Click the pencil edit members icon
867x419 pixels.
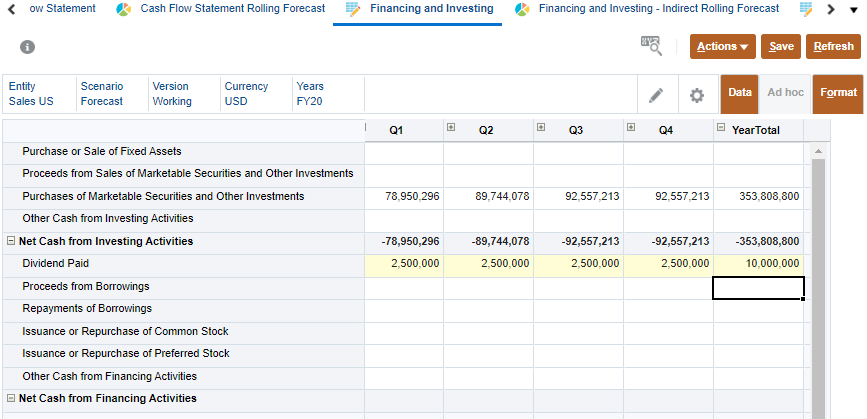[x=656, y=95]
